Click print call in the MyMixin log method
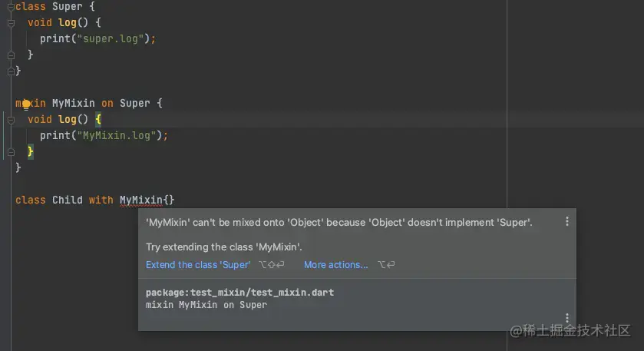 55,136
